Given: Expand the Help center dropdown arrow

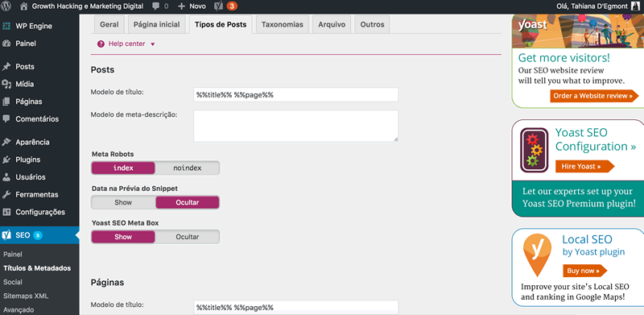Looking at the screenshot, I should tap(153, 44).
